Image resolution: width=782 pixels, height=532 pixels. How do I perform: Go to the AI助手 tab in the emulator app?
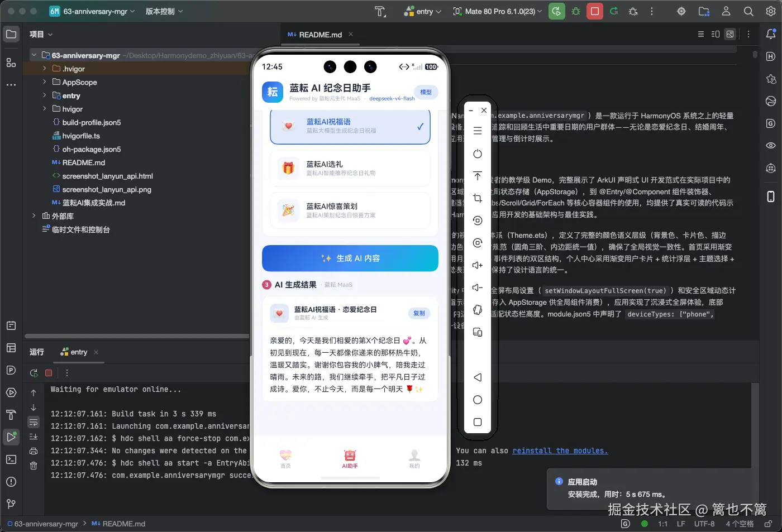[x=350, y=459]
